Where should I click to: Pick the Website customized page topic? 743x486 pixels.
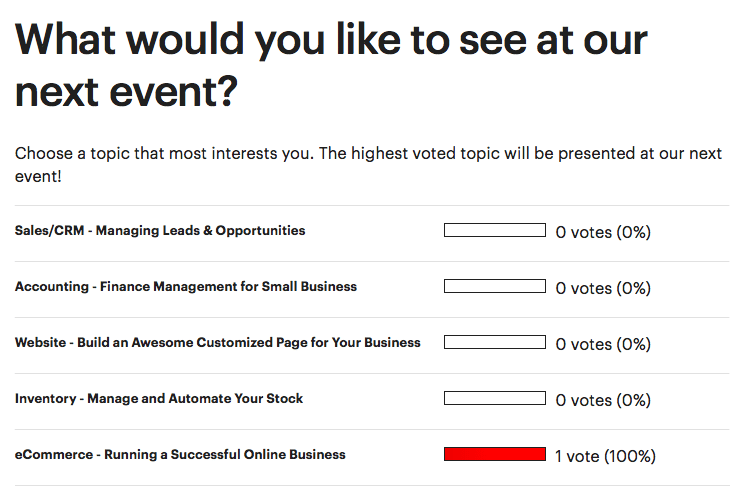tap(218, 343)
